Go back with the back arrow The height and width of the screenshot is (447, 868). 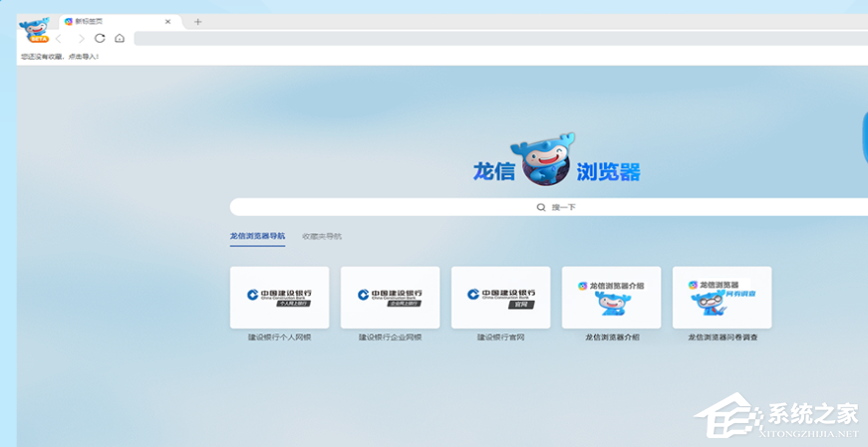pos(59,38)
